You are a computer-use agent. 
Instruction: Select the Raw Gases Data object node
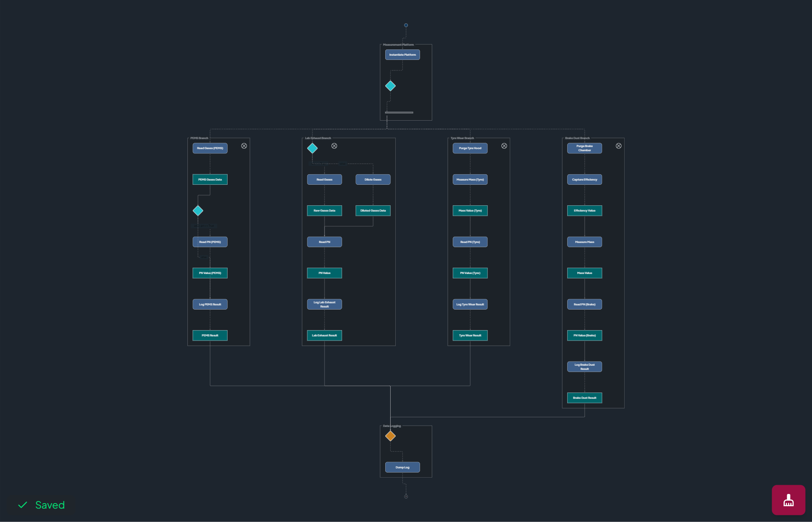pyautogui.click(x=324, y=211)
